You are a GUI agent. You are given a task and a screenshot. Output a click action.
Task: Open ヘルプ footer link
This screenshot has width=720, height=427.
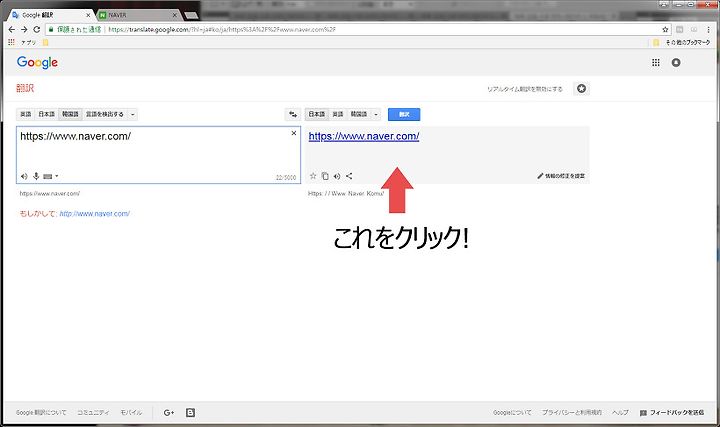click(620, 413)
